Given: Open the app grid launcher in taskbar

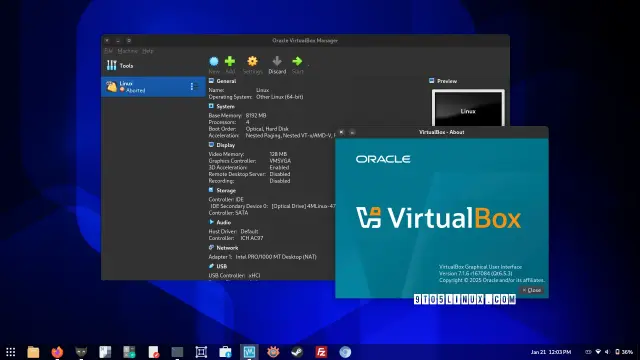Looking at the screenshot, I should (11, 352).
